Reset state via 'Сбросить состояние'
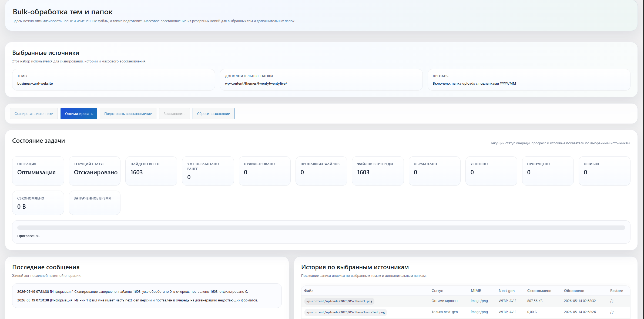This screenshot has width=644, height=319. (213, 114)
